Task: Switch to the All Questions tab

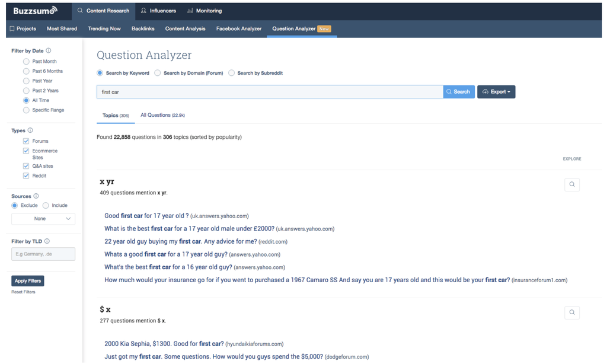Action: pos(162,115)
